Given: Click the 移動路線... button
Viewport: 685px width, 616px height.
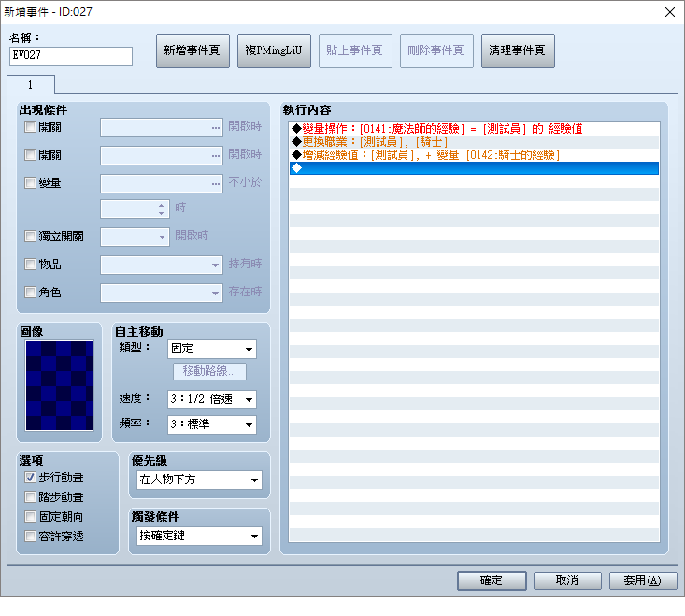Looking at the screenshot, I should click(x=209, y=371).
